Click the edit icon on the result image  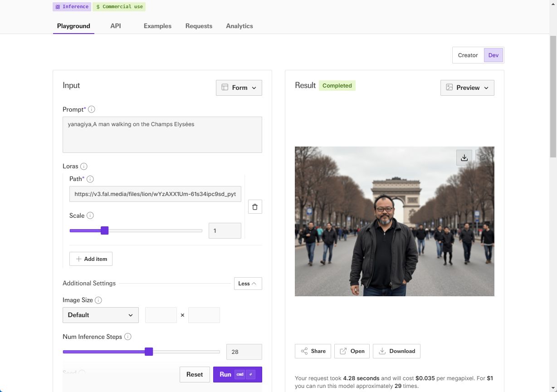(483, 158)
